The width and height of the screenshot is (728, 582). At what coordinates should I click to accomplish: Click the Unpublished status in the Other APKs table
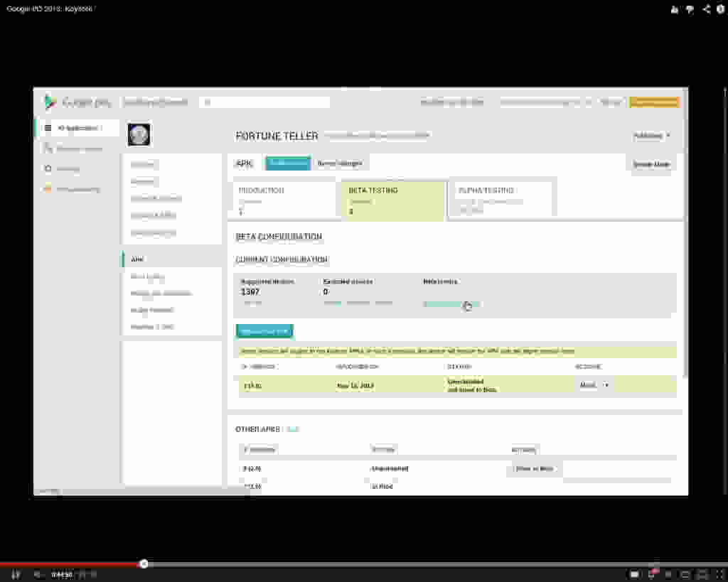[x=390, y=469]
